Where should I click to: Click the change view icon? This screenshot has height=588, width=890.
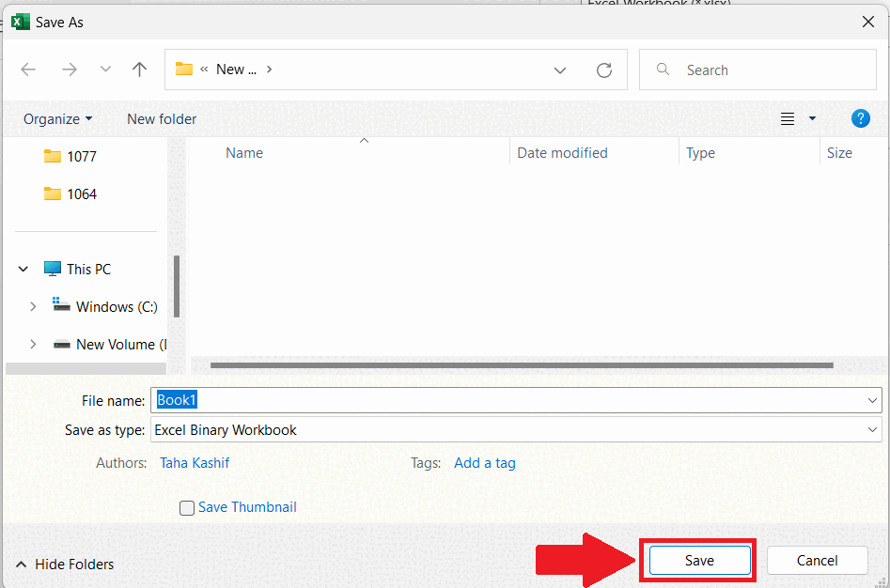[x=788, y=118]
